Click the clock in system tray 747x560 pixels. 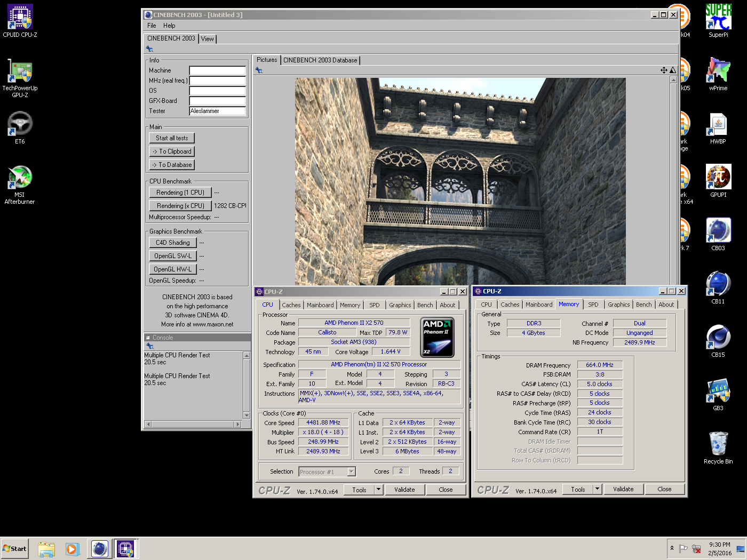[x=720, y=549]
